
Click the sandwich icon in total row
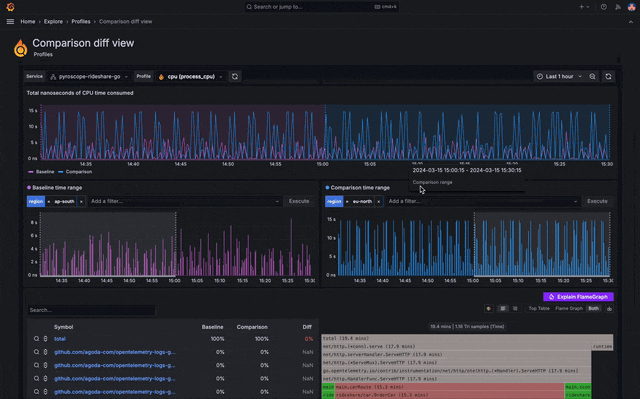45,339
